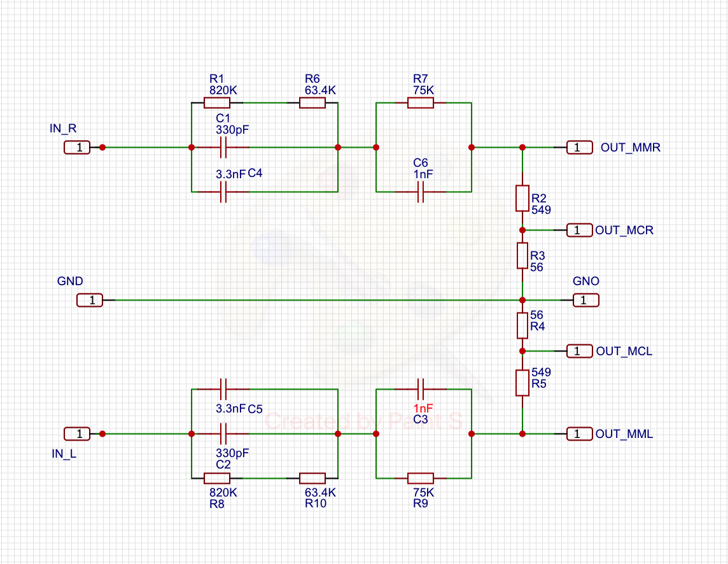Click the OUT_MMR output connector pin
Image resolution: width=728 pixels, height=564 pixels.
(x=580, y=148)
